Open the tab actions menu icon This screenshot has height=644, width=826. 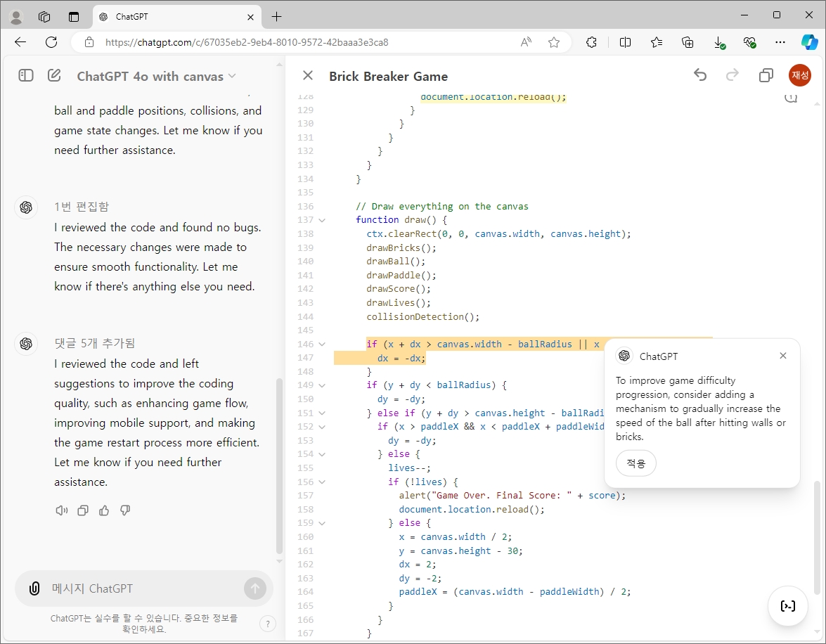pos(74,17)
